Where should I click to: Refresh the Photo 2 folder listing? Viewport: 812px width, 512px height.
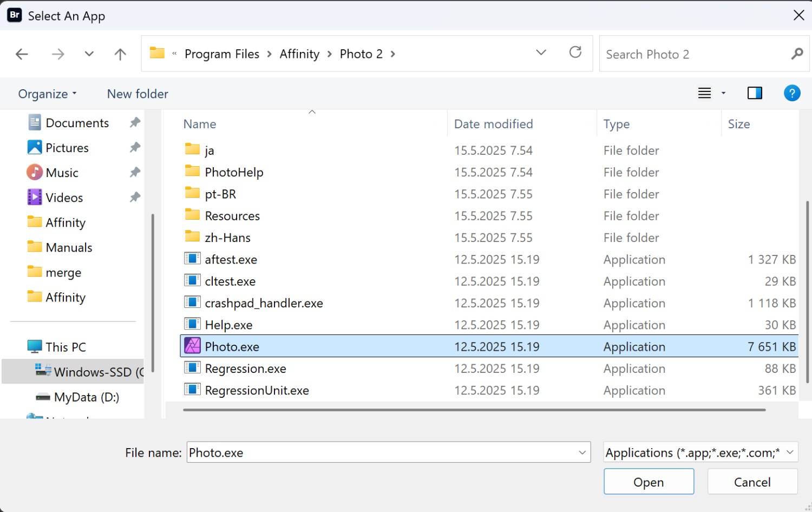[575, 52]
